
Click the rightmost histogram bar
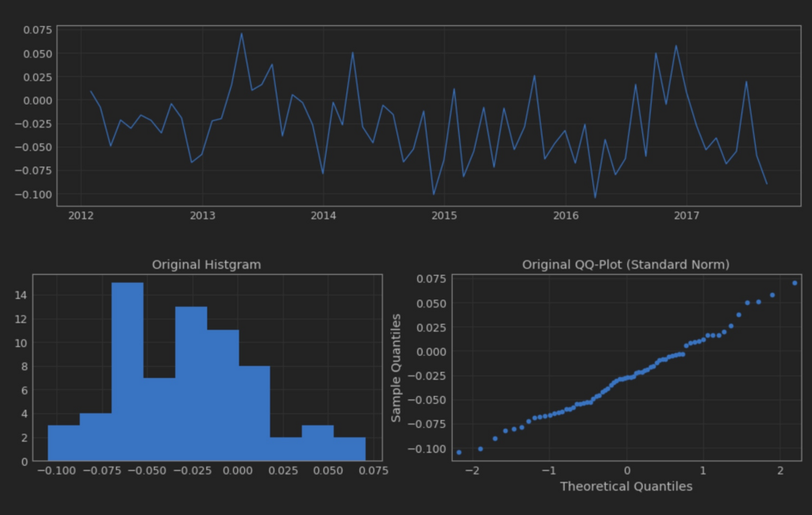point(350,448)
